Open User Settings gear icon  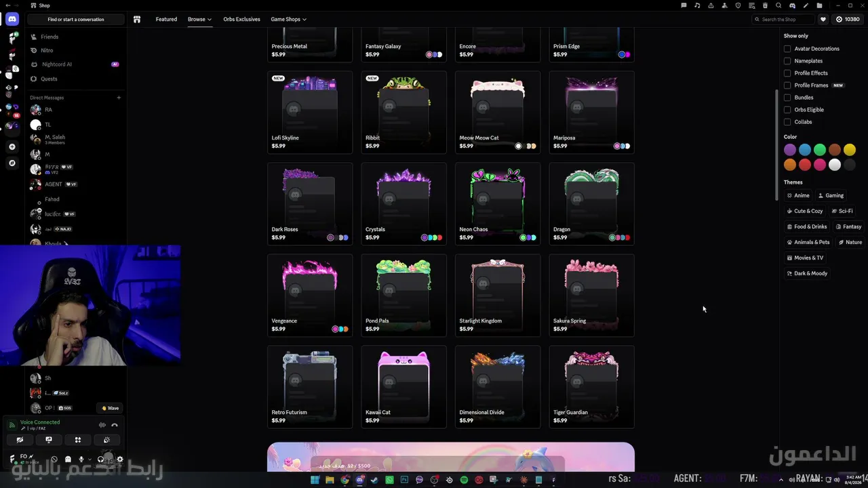point(120,460)
